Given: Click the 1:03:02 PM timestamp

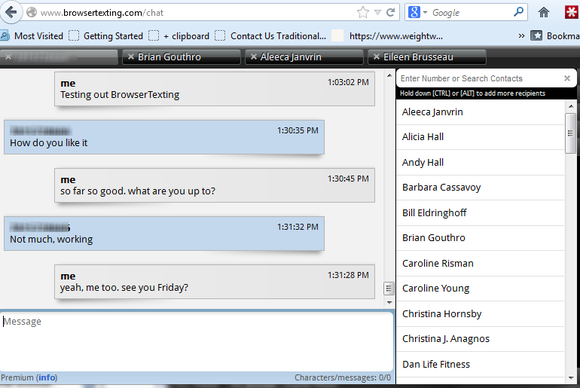Looking at the screenshot, I should (x=348, y=82).
